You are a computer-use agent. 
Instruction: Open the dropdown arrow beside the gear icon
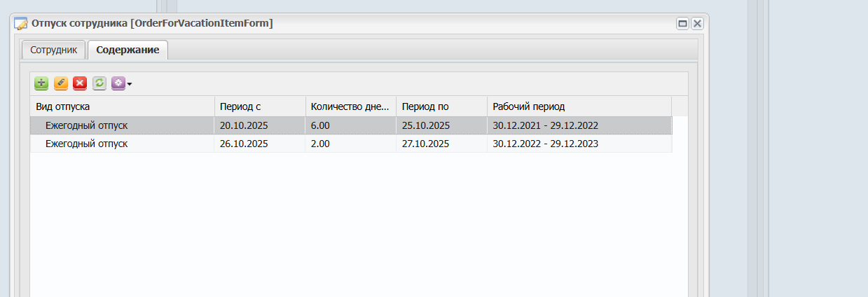pyautogui.click(x=130, y=84)
